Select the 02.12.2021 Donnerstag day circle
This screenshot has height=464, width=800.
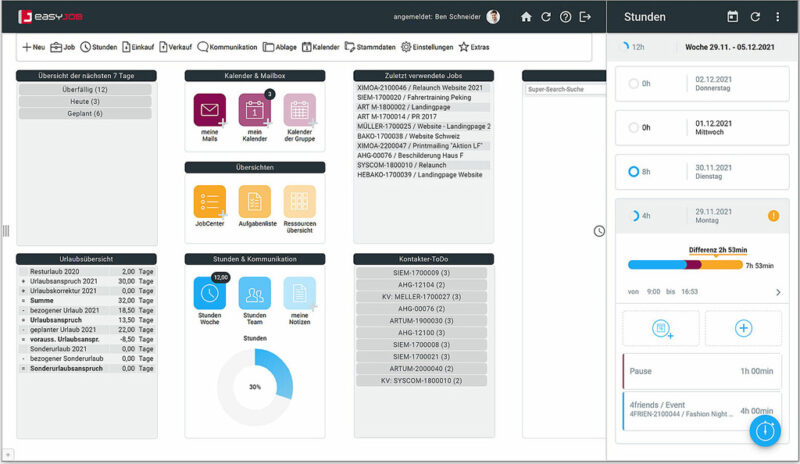(x=633, y=84)
